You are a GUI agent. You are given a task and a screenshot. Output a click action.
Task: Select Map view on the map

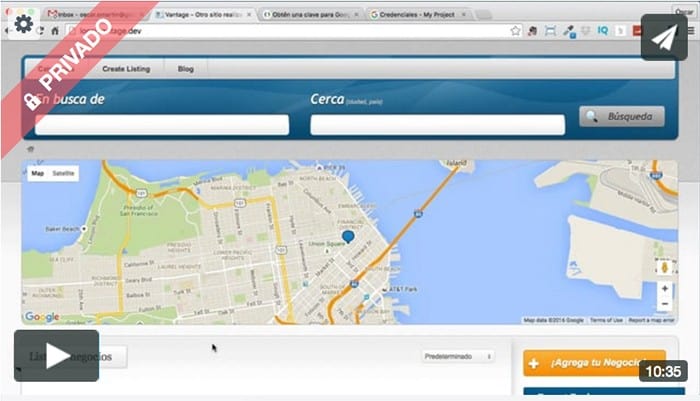(x=38, y=173)
